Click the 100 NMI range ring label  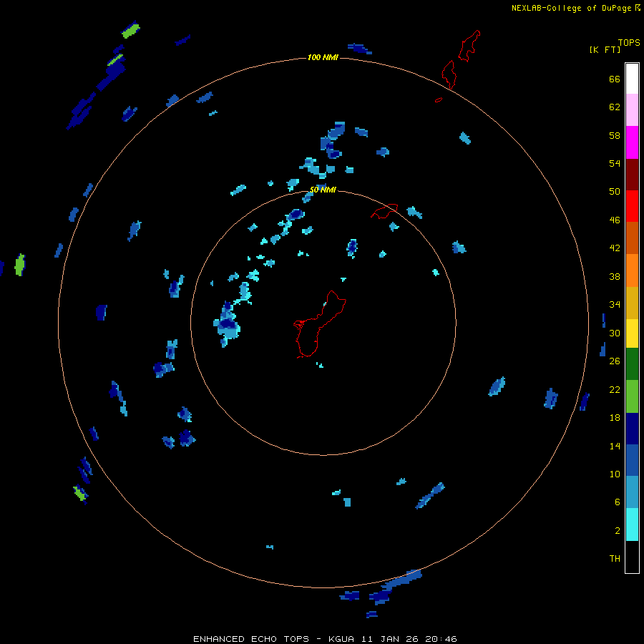point(323,57)
